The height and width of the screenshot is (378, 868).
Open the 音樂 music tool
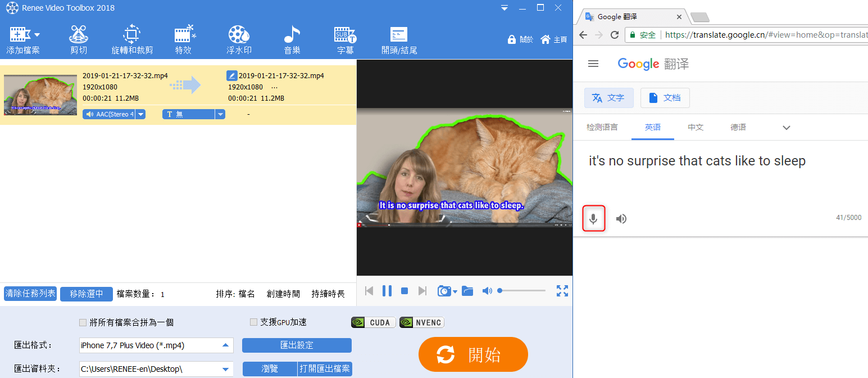(x=292, y=39)
